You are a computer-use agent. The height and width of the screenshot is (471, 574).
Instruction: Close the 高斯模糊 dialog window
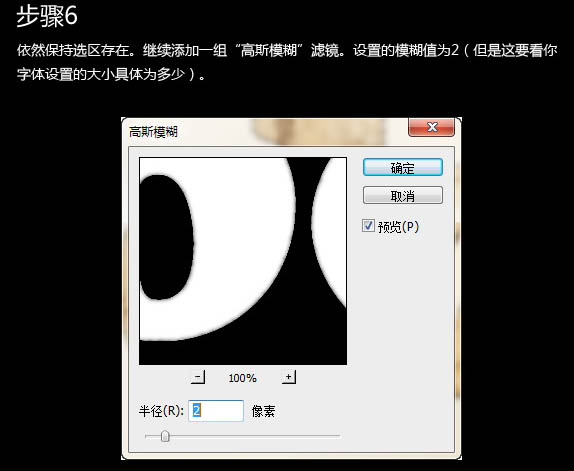pyautogui.click(x=432, y=127)
